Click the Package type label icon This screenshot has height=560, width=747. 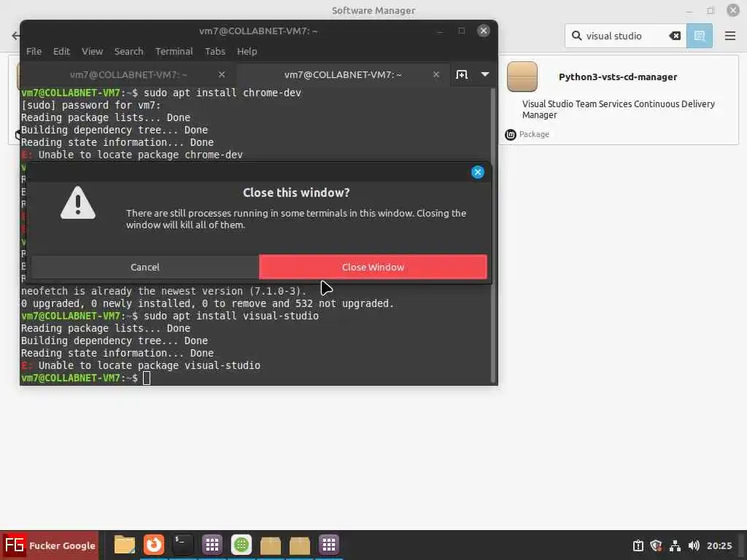tap(510, 135)
